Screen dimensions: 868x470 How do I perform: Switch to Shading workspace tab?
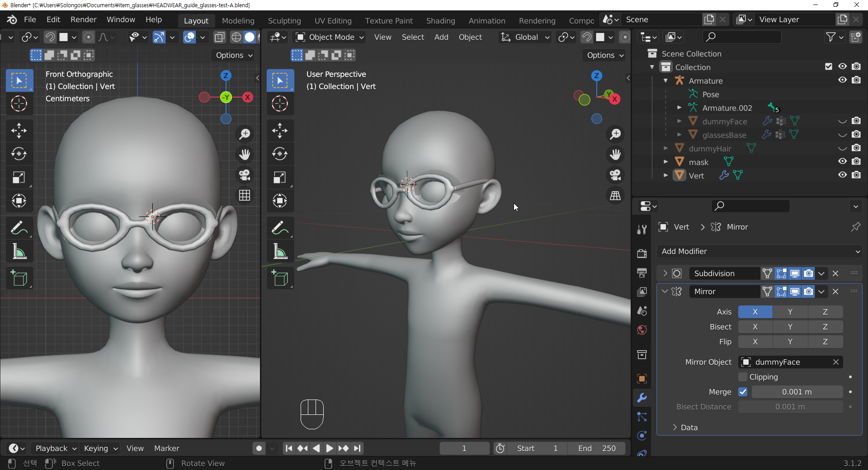click(441, 20)
